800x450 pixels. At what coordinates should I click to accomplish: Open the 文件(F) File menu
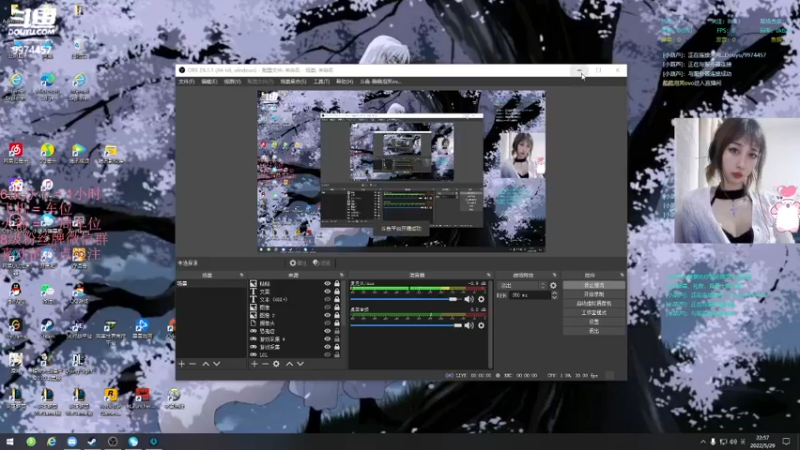coord(186,82)
